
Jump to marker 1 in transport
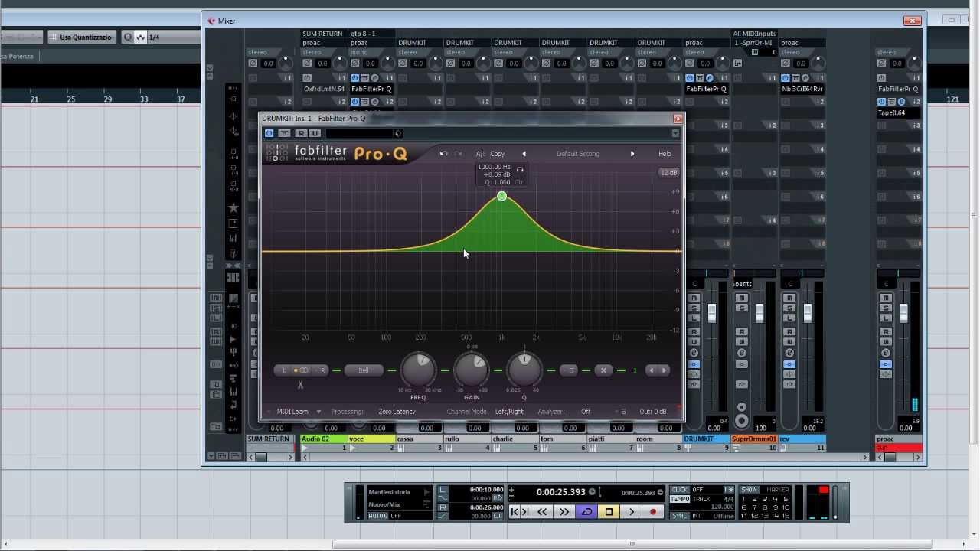click(x=744, y=499)
